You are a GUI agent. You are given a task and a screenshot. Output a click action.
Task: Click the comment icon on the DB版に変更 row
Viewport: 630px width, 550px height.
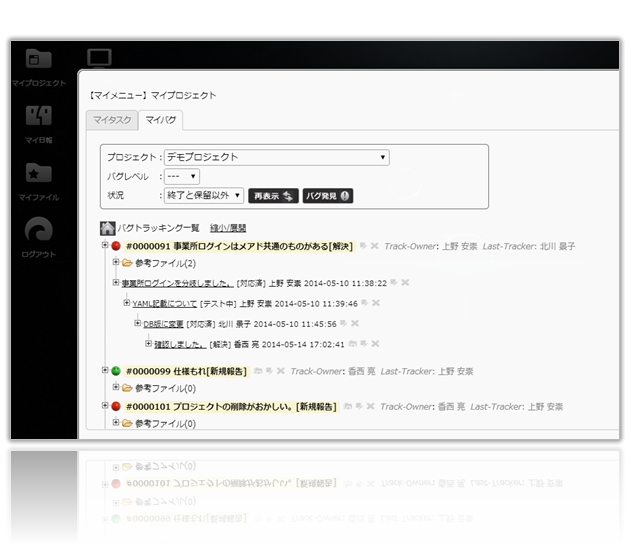pyautogui.click(x=344, y=323)
